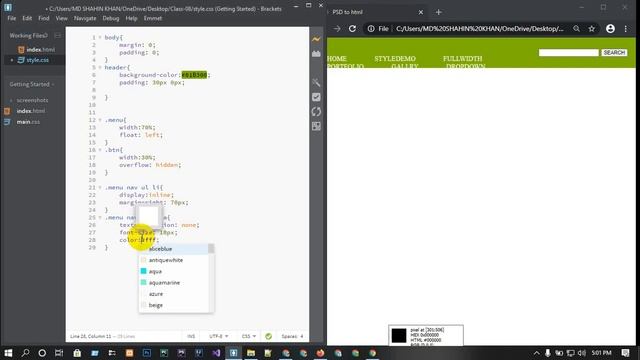Click the highlighted green color value on line 6
640x360 pixels.
pyautogui.click(x=194, y=75)
